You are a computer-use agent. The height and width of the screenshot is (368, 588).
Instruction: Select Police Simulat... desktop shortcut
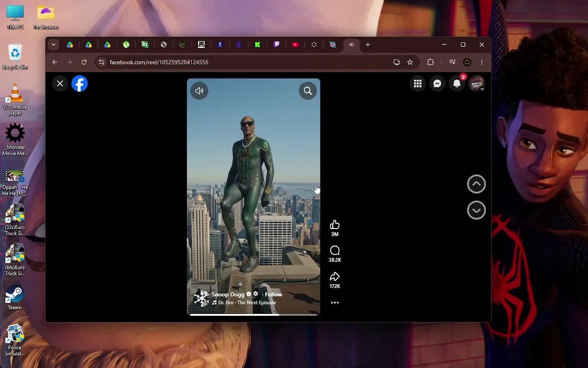(15, 340)
